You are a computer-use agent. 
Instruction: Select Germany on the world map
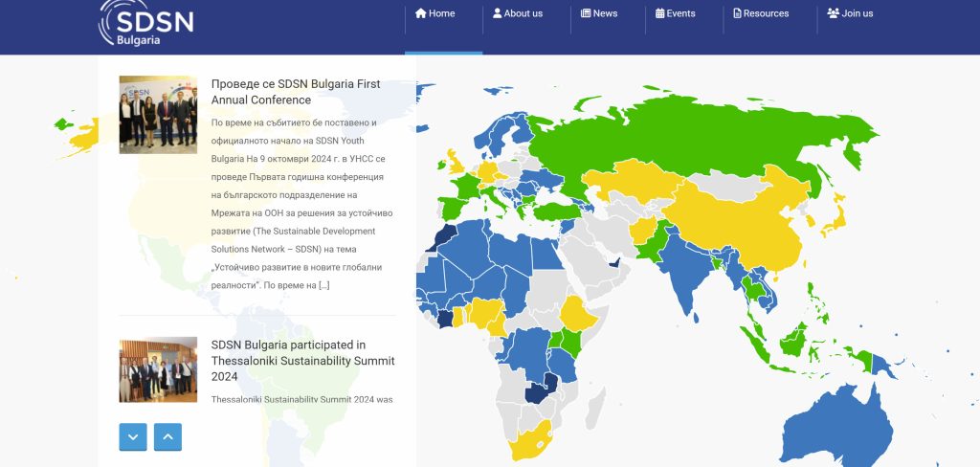pos(487,172)
